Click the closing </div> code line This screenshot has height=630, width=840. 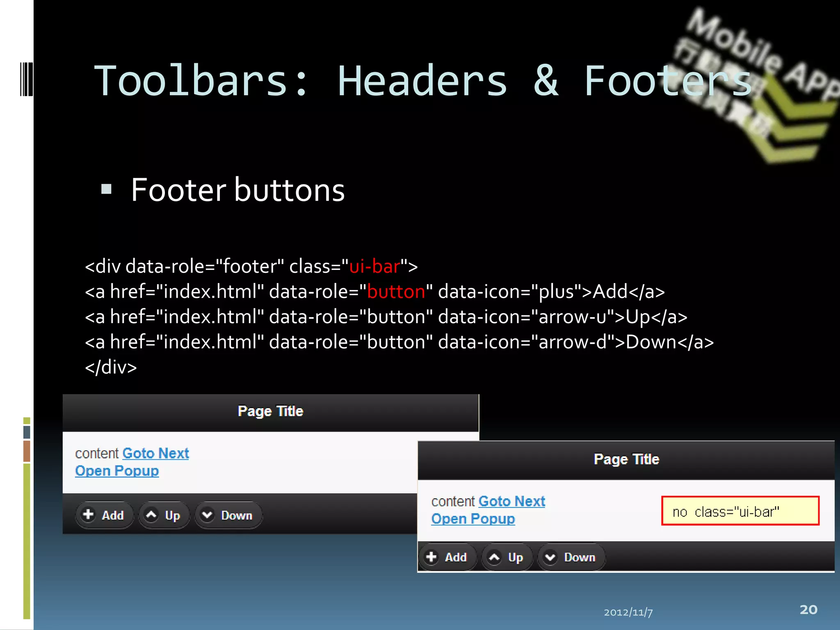[x=111, y=367]
